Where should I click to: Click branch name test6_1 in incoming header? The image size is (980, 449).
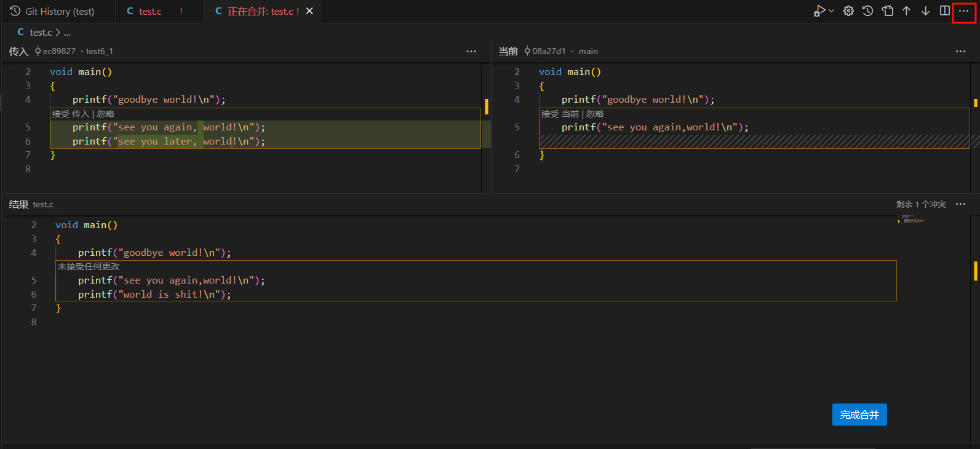point(100,52)
